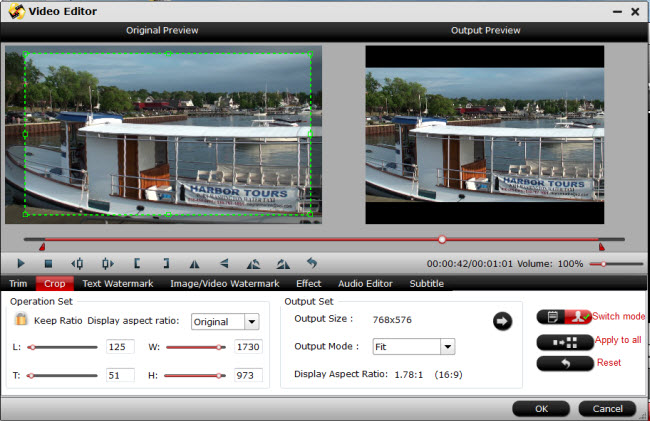Image resolution: width=650 pixels, height=421 pixels.
Task: Flip video vertically
Action: [224, 263]
